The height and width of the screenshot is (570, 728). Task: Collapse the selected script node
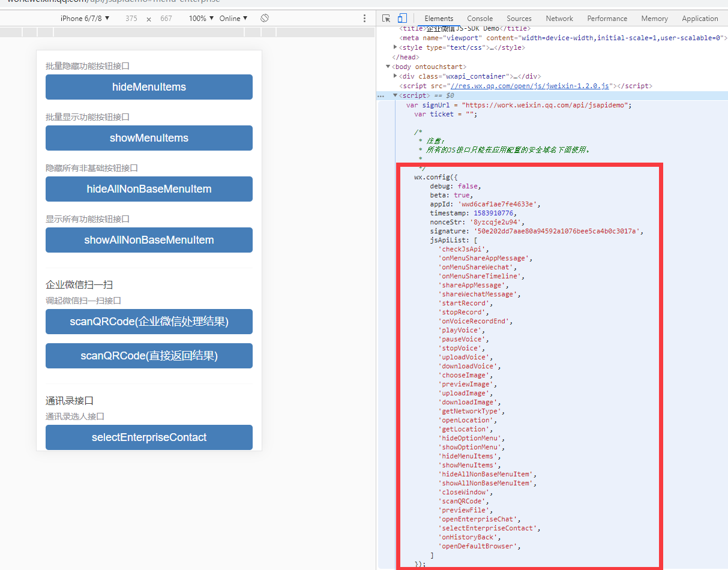[x=395, y=95]
